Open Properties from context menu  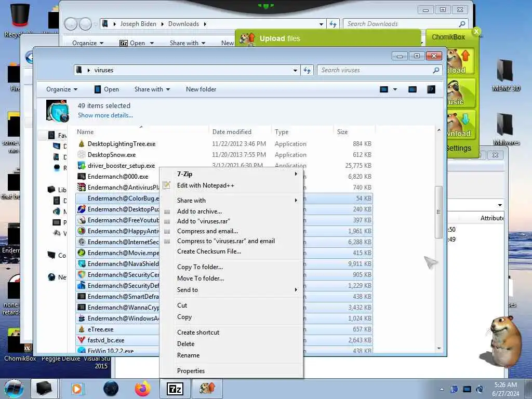(231, 371)
